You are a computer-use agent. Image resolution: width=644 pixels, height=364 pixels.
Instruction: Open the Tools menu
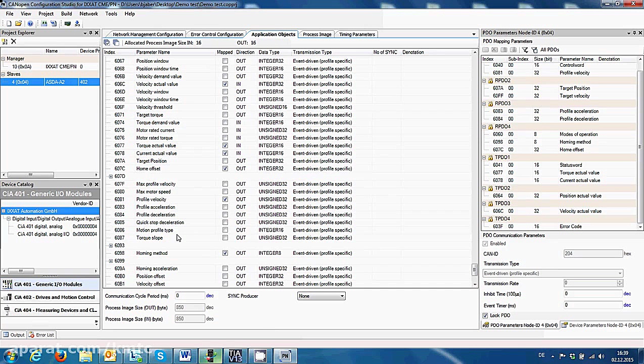click(111, 14)
